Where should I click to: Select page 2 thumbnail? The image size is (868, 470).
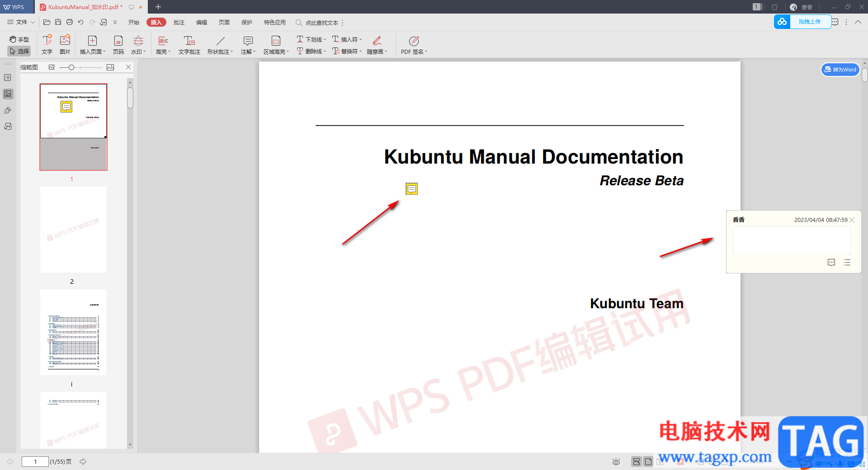[73, 230]
